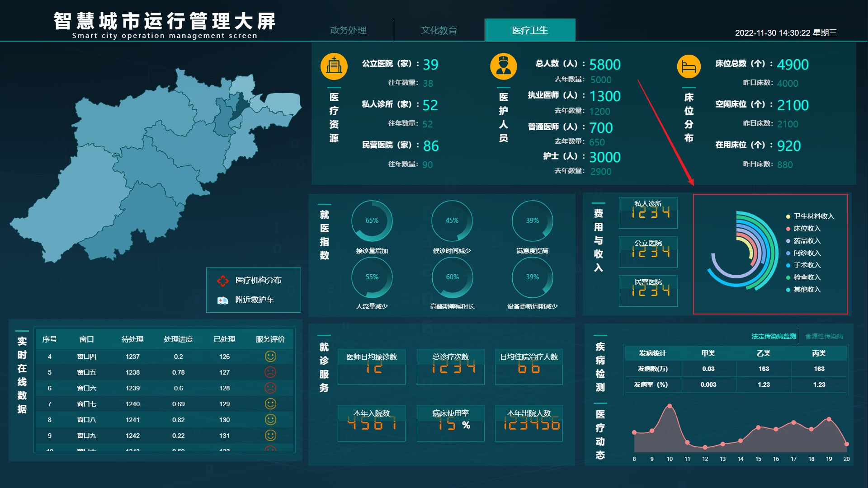
Task: Click the nurse icon for 医护人员
Action: 503,66
